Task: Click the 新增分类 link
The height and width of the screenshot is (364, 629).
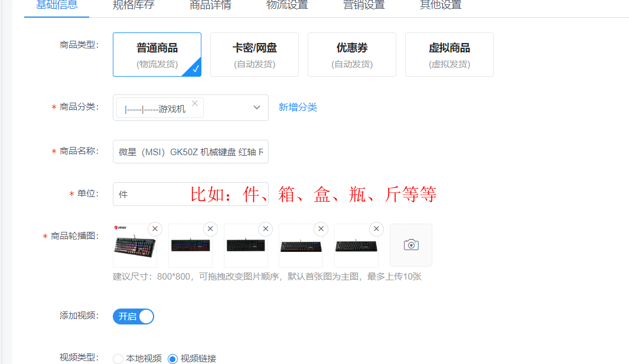Action: tap(298, 107)
